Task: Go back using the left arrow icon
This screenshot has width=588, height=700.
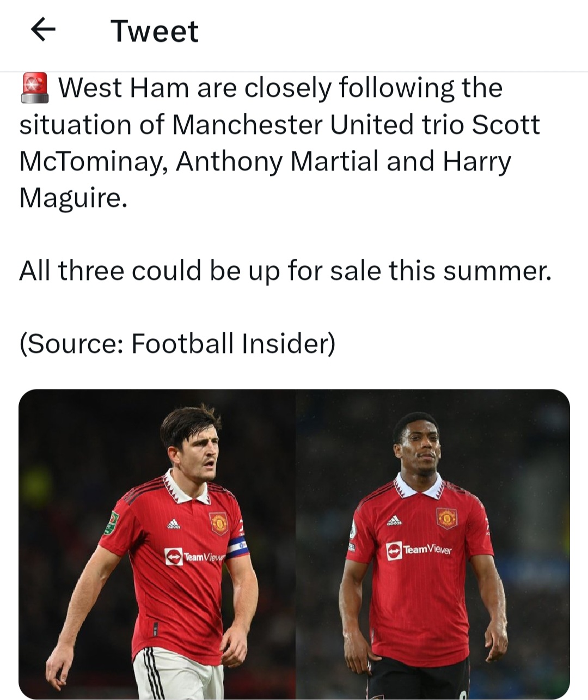Action: [44, 29]
